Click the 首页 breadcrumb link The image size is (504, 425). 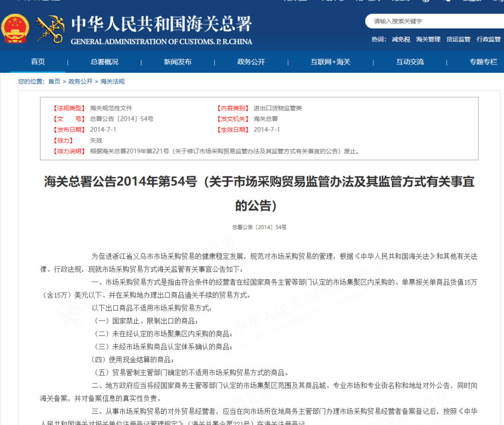coord(54,81)
